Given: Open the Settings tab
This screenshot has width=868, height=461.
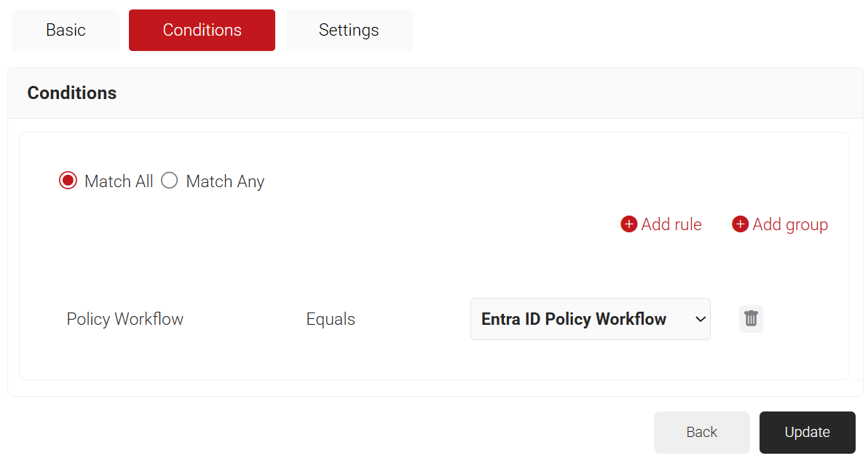Looking at the screenshot, I should pyautogui.click(x=349, y=30).
